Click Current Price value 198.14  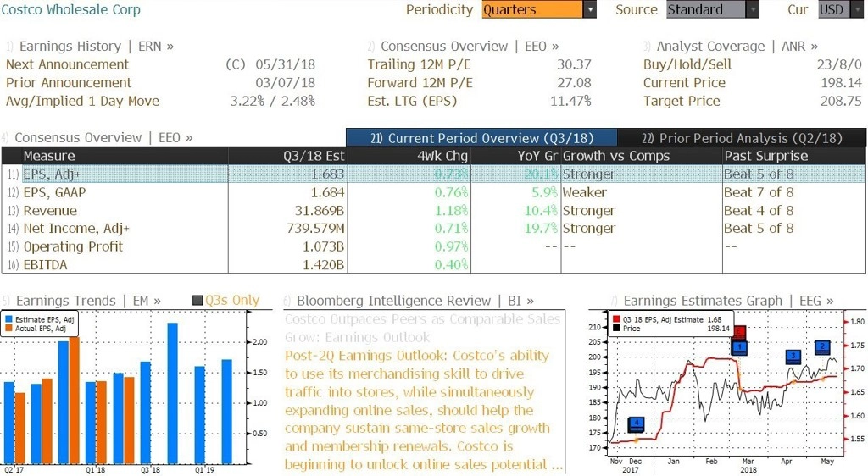pyautogui.click(x=841, y=83)
